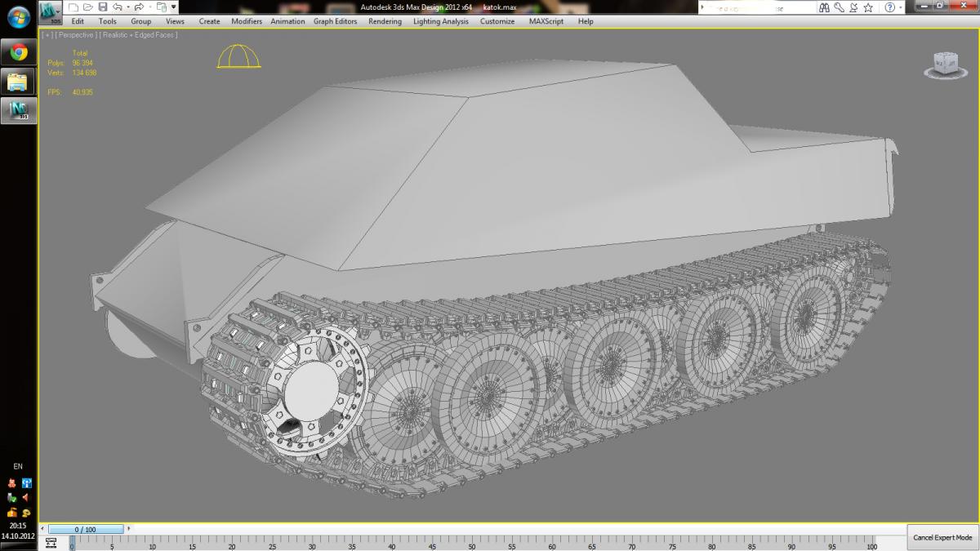Viewport: 980px width, 551px height.
Task: Click the 3ds Max taskbar icon
Action: tap(18, 109)
